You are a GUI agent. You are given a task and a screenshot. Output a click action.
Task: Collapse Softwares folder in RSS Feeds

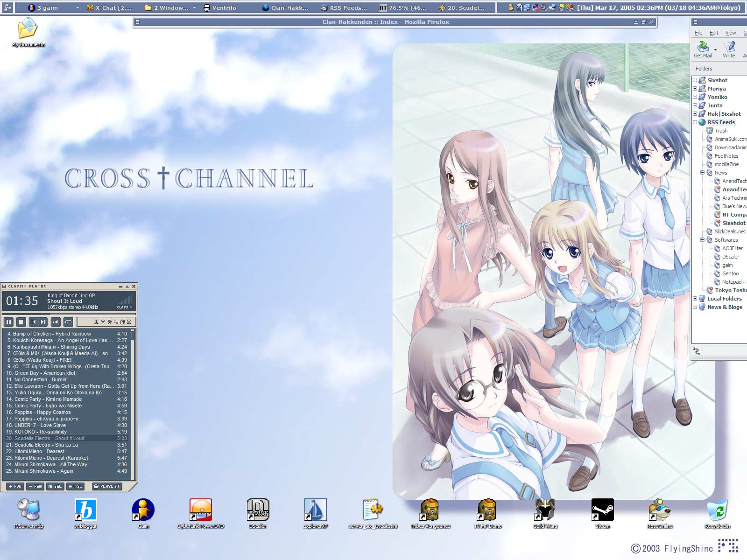(x=702, y=239)
